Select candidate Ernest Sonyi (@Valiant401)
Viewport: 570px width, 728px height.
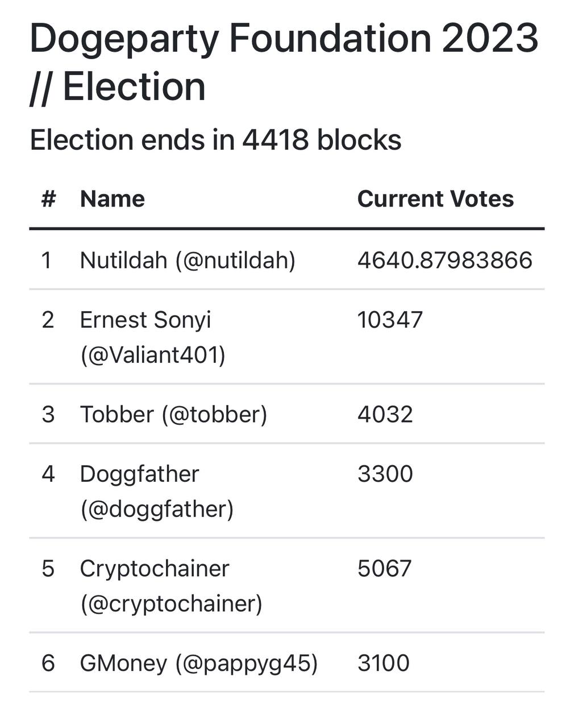point(153,337)
